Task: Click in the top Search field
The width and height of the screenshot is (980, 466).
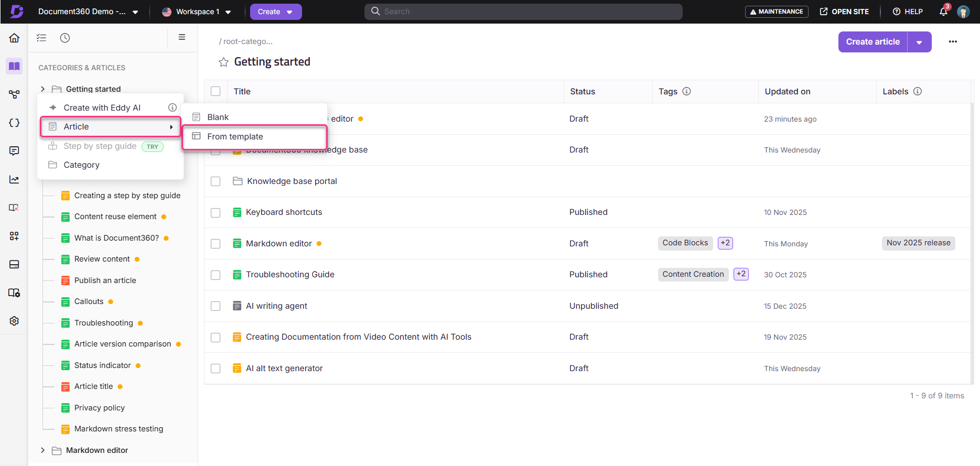Action: [x=523, y=12]
